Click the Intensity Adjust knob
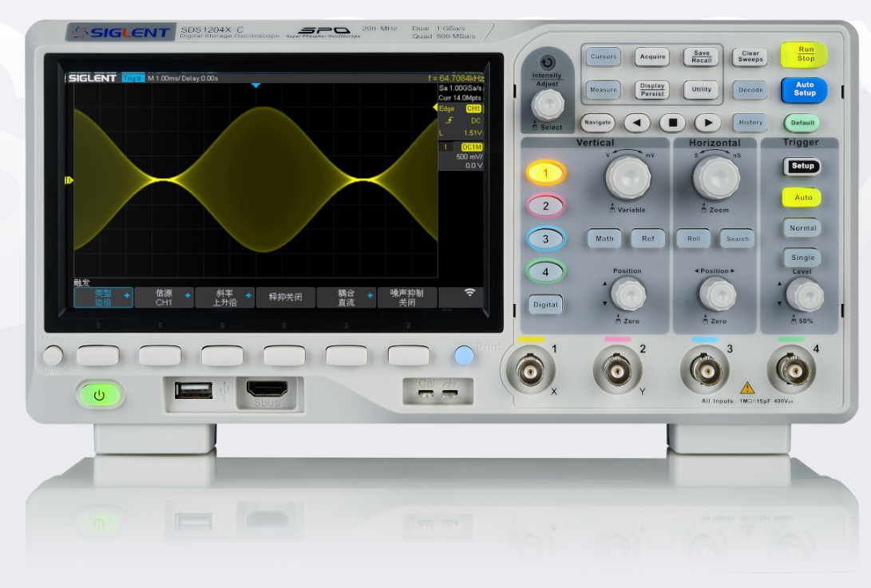The image size is (871, 588). (x=548, y=104)
